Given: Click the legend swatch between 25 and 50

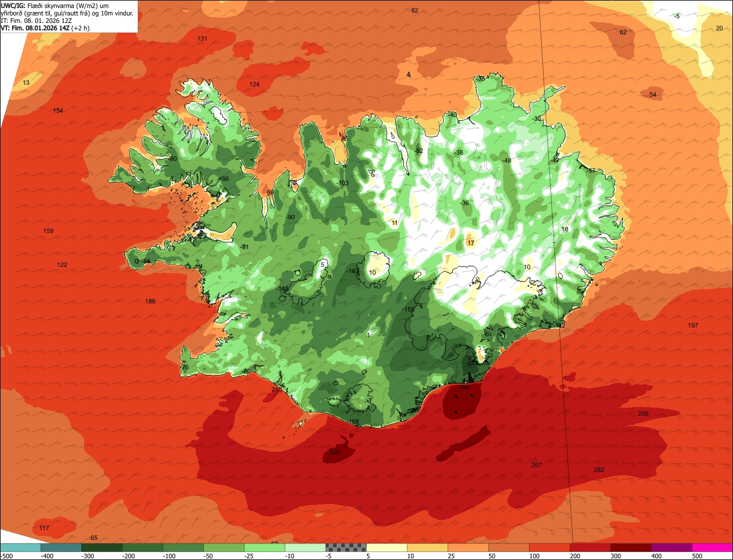Looking at the screenshot, I should (467, 547).
